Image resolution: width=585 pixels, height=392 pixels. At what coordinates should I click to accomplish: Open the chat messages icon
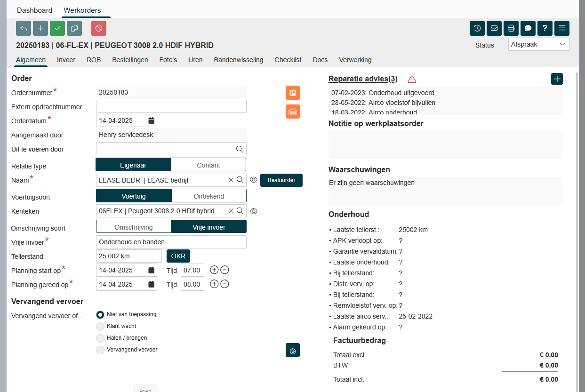[x=528, y=28]
